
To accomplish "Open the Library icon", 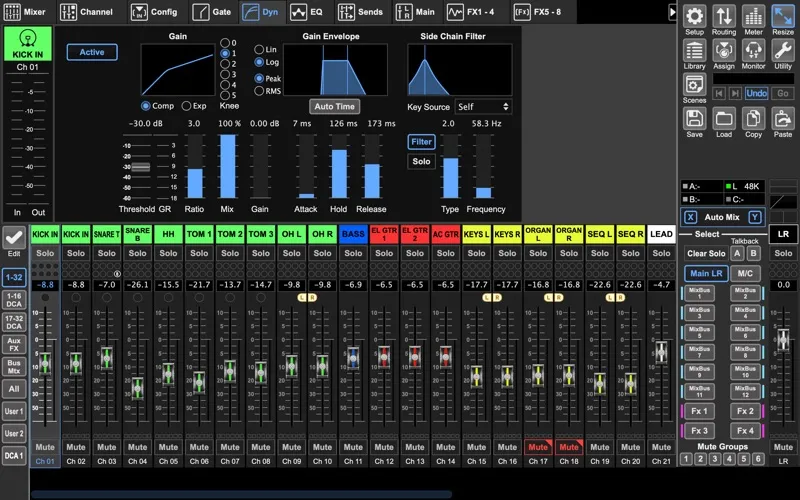I will pos(694,50).
